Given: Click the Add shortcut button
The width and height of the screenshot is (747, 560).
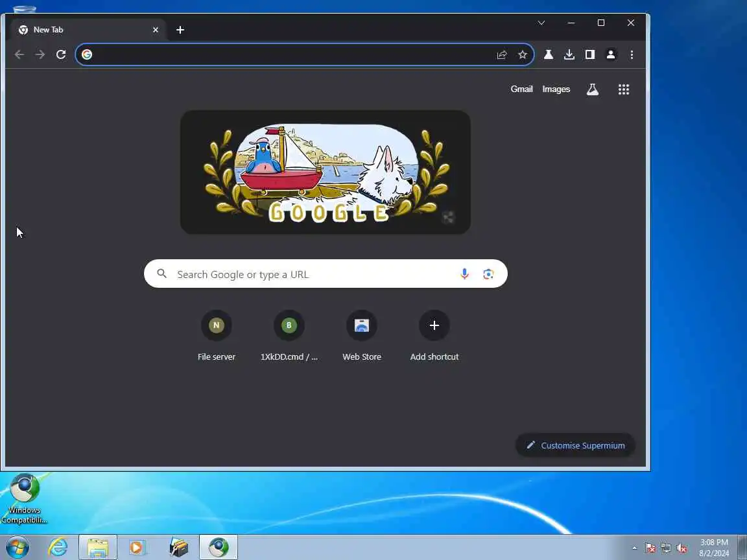Looking at the screenshot, I should (x=434, y=336).
